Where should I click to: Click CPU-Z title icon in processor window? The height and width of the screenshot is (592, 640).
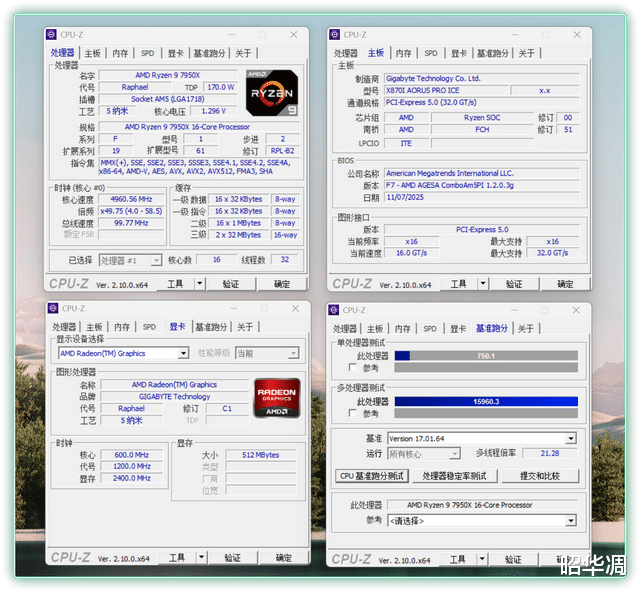pos(53,35)
